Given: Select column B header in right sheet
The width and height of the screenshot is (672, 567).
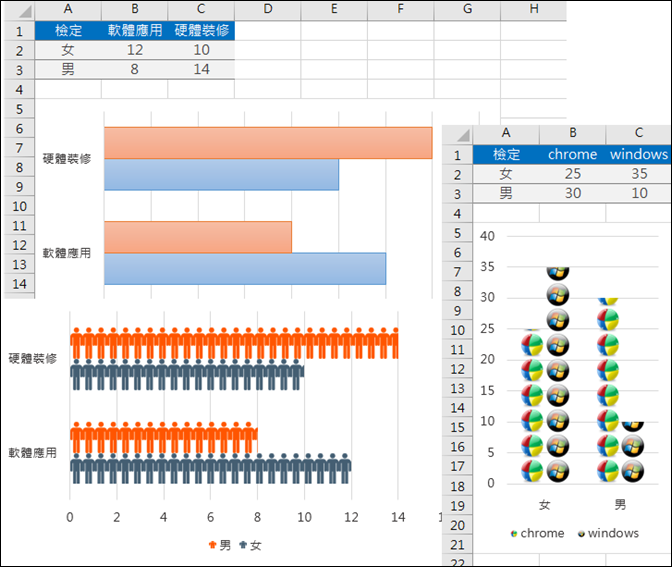Looking at the screenshot, I should coord(573,133).
